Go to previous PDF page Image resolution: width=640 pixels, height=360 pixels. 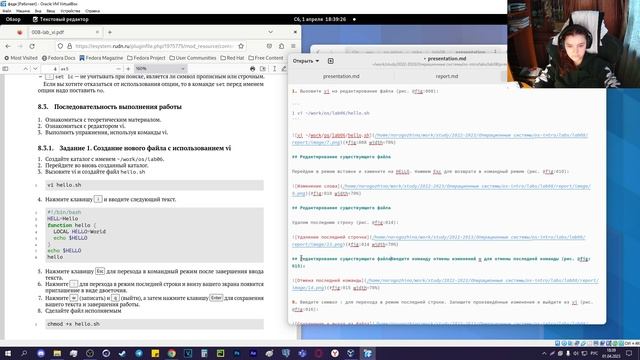coord(25,69)
